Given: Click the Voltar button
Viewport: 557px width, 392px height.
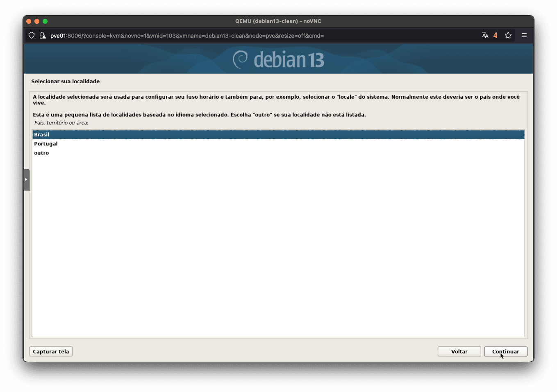Looking at the screenshot, I should pyautogui.click(x=459, y=351).
